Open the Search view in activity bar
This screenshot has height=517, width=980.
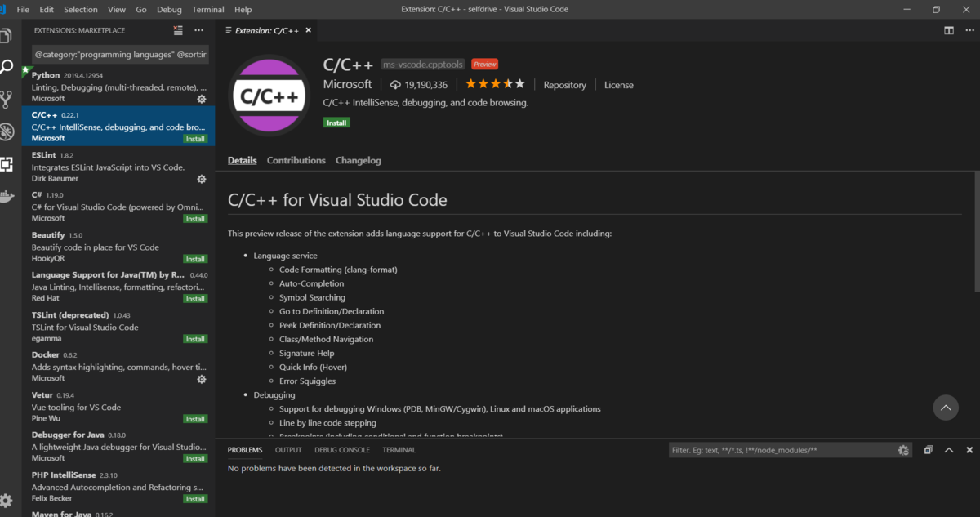(x=6, y=67)
